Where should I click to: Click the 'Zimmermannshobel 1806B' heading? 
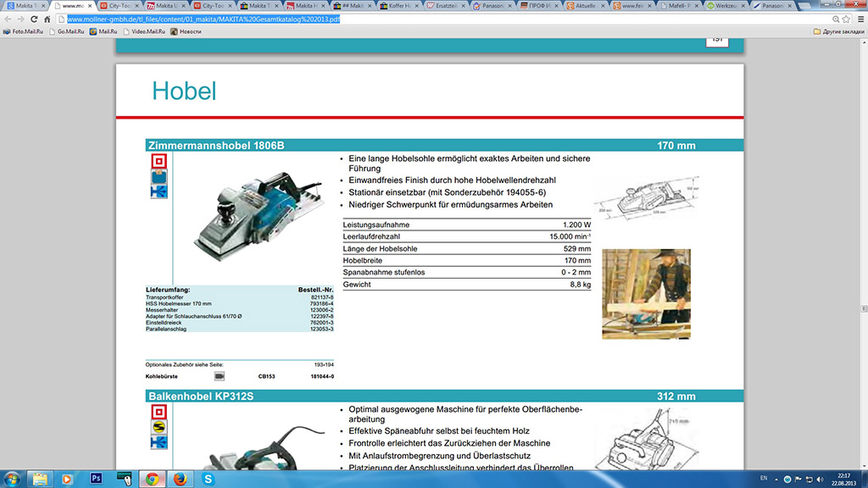click(216, 146)
